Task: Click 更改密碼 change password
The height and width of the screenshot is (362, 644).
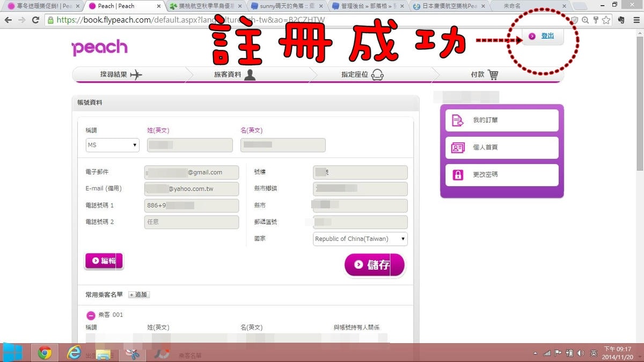Action: (502, 175)
